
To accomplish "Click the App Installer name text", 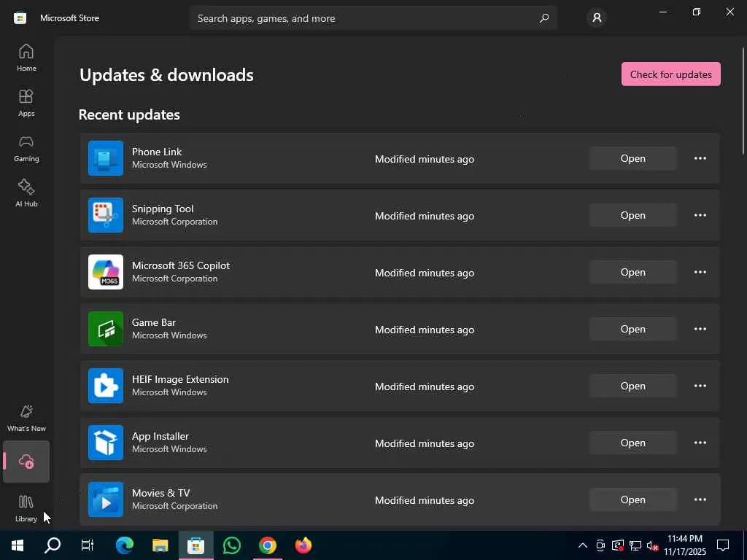I will point(160,436).
